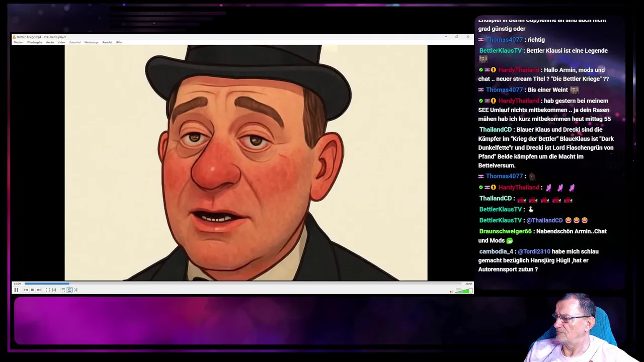Minimize the VLC media player window
Image resolution: width=644 pixels, height=362 pixels.
point(446,37)
